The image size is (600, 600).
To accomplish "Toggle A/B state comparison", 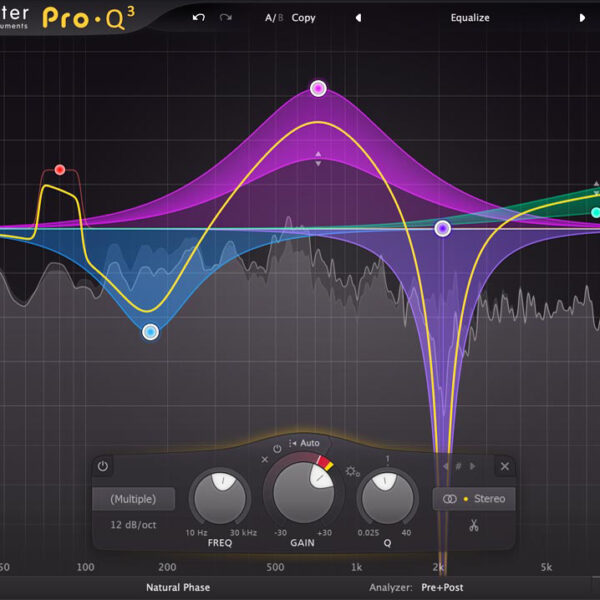I will 273,17.
